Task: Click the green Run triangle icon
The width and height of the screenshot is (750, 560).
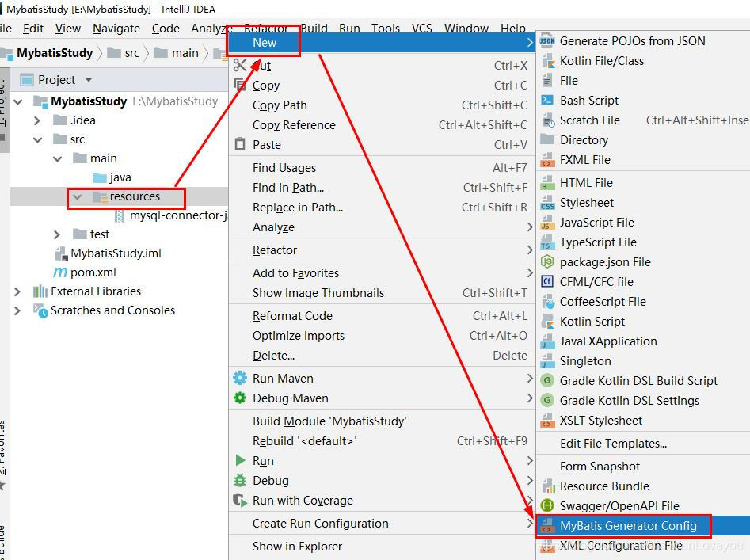Action: (240, 460)
